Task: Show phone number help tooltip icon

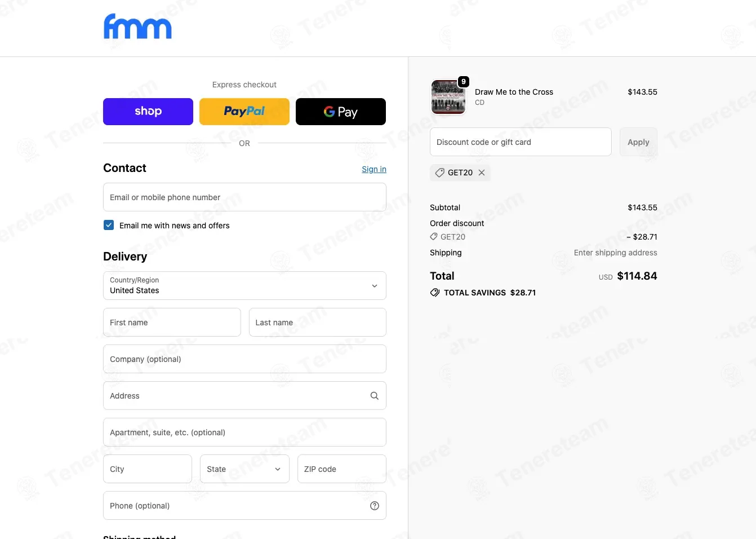Action: [375, 506]
